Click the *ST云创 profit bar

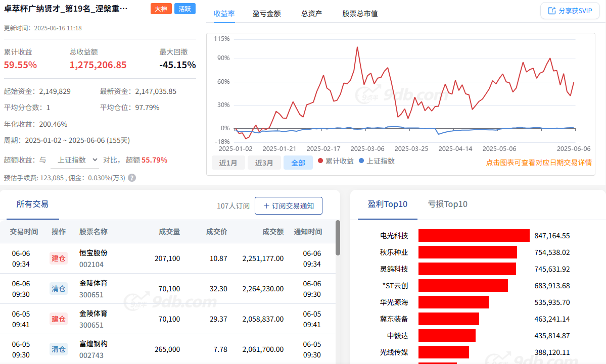click(x=463, y=286)
